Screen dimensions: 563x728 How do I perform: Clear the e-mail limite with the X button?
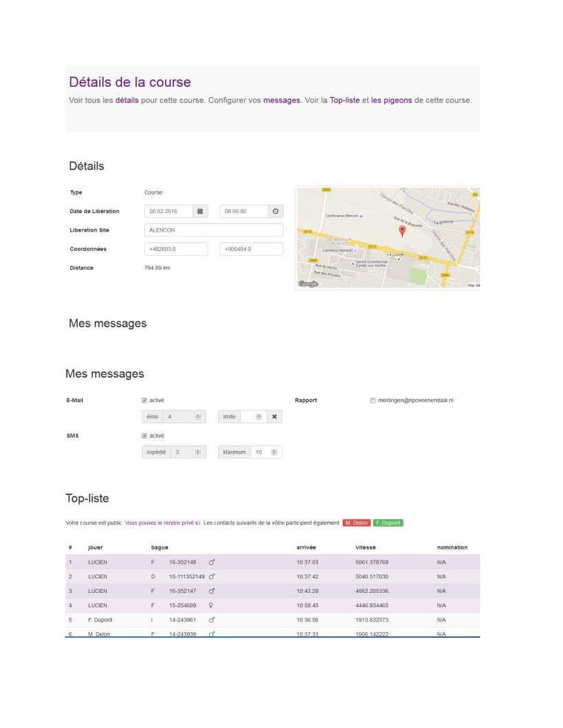pos(275,417)
